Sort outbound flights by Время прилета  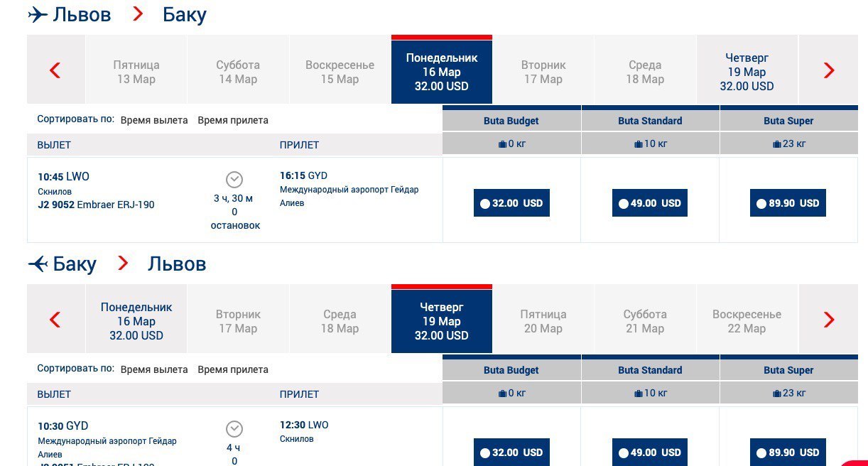click(233, 120)
